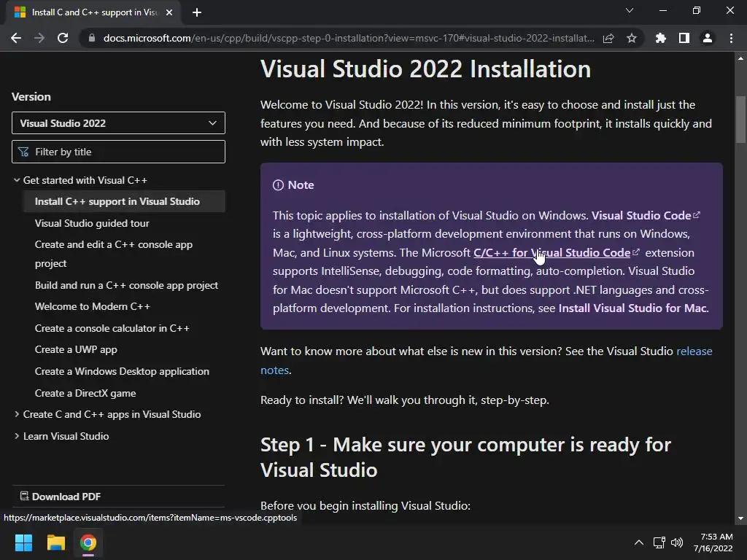Open Create a Windows Desktop application

pyautogui.click(x=122, y=371)
